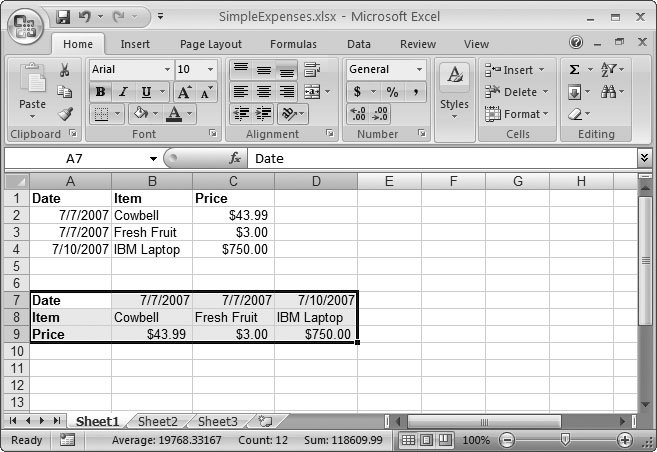The image size is (657, 452).
Task: Open Sheet2 worksheet tab
Action: coord(158,421)
